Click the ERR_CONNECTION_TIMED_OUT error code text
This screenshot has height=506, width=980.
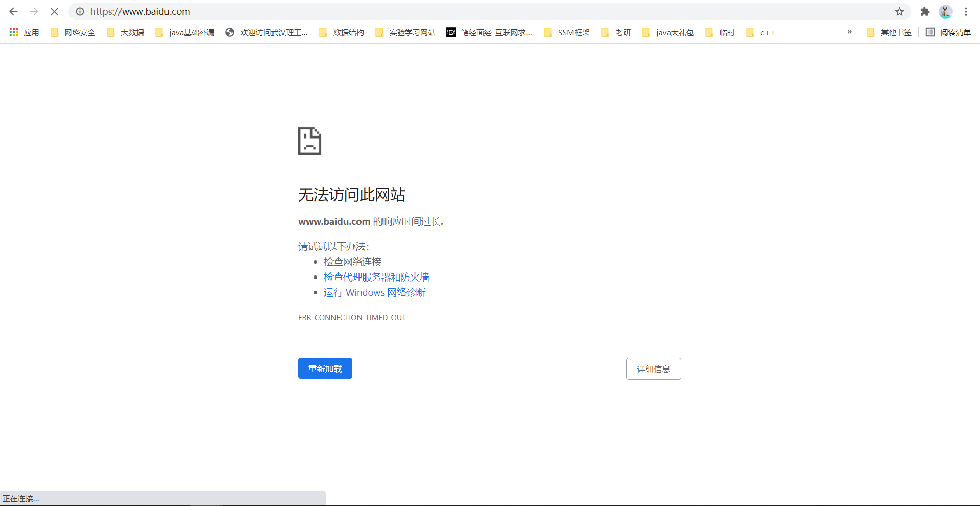352,318
